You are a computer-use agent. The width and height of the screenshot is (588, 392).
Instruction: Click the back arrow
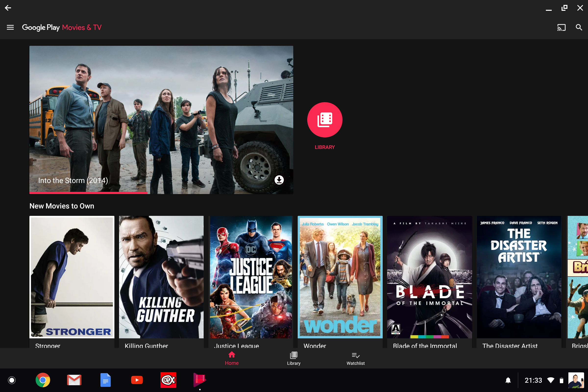point(8,8)
